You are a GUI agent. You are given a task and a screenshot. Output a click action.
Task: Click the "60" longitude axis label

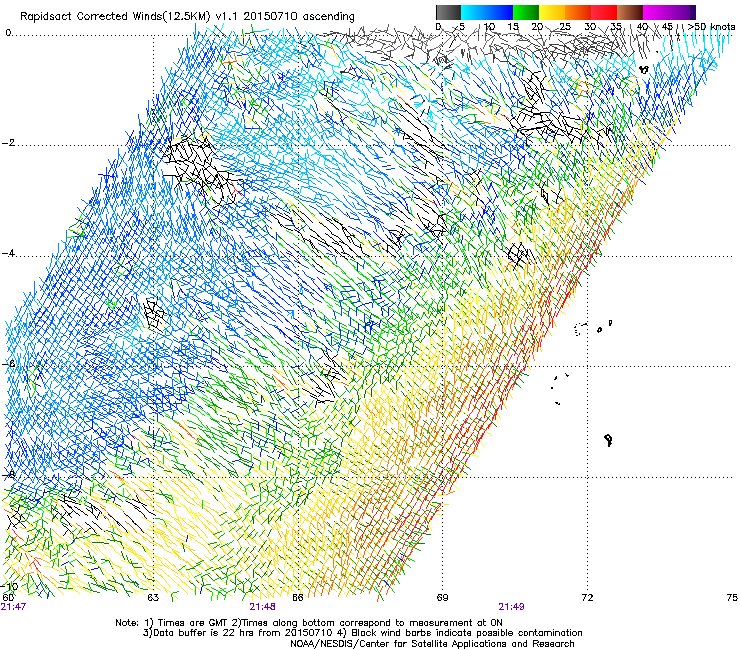(8, 598)
